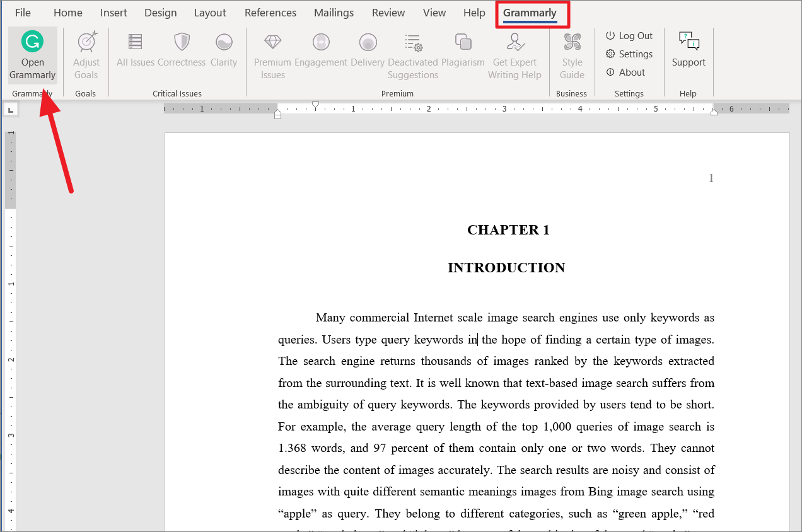This screenshot has width=802, height=532.
Task: Select the Clarity icon
Action: coord(224,43)
